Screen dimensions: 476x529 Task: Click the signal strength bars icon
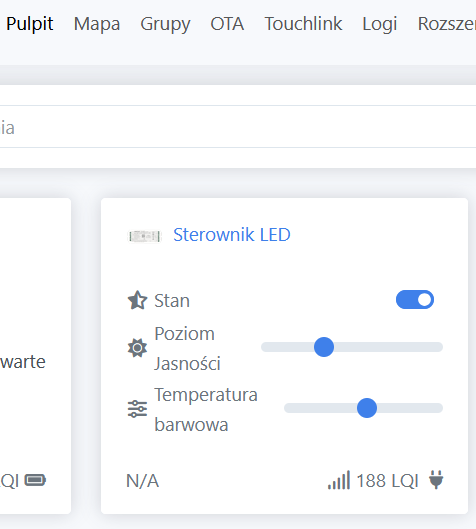tap(339, 480)
